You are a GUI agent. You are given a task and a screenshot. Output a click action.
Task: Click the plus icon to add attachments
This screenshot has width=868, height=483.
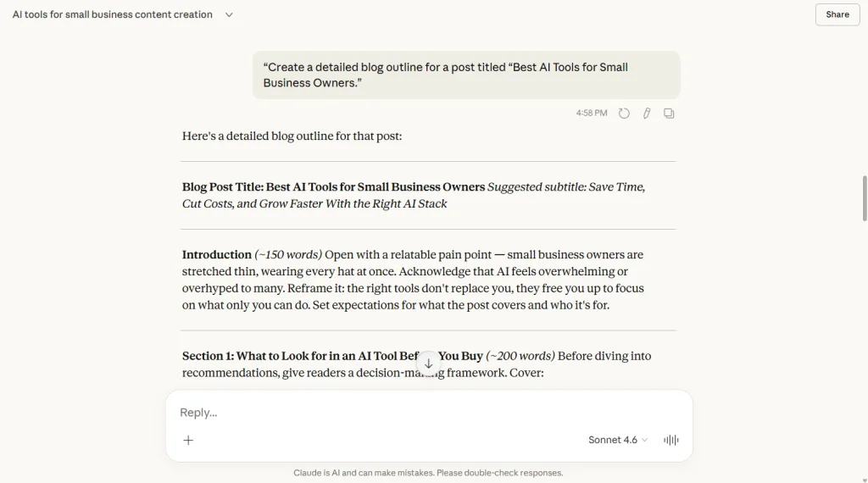[188, 441]
